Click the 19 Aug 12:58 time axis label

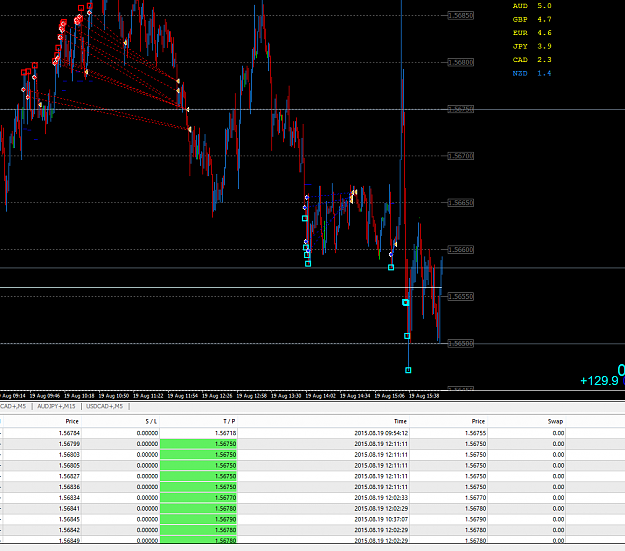point(252,396)
